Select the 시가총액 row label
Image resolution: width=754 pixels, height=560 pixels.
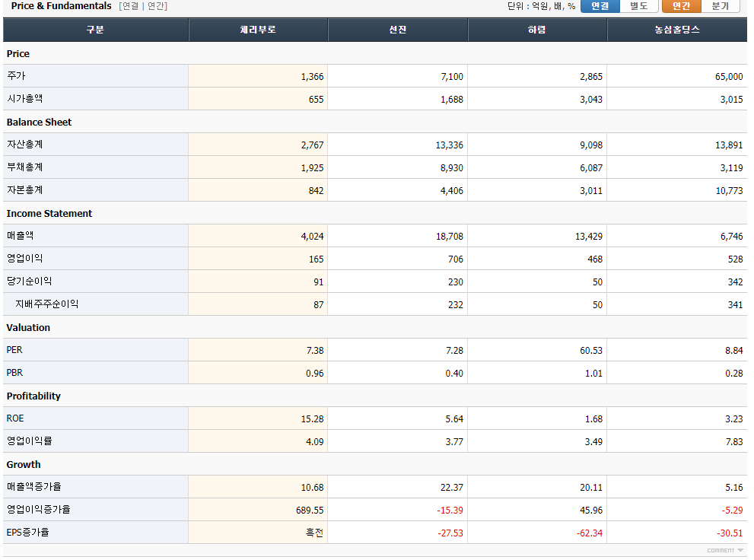tap(25, 99)
